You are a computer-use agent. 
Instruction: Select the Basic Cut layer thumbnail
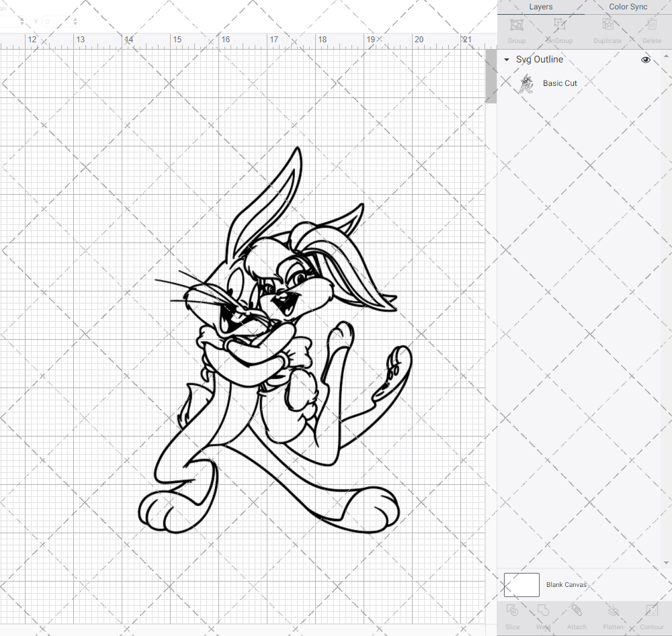click(526, 83)
